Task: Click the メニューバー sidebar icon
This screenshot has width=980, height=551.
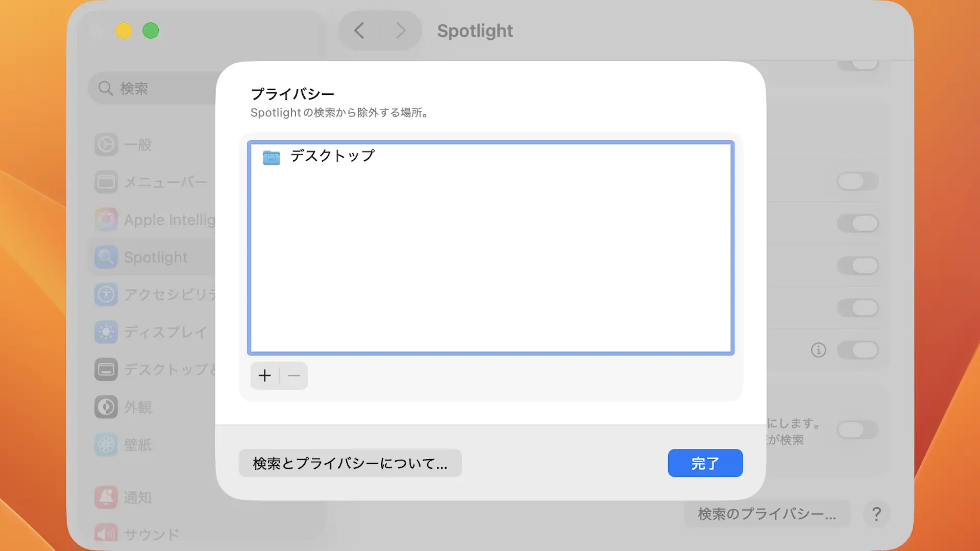Action: point(106,182)
